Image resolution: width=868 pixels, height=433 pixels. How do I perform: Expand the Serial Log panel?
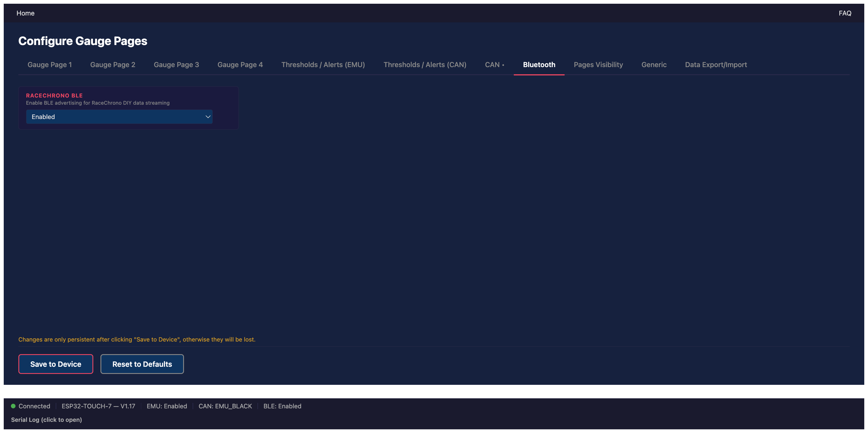(46, 420)
